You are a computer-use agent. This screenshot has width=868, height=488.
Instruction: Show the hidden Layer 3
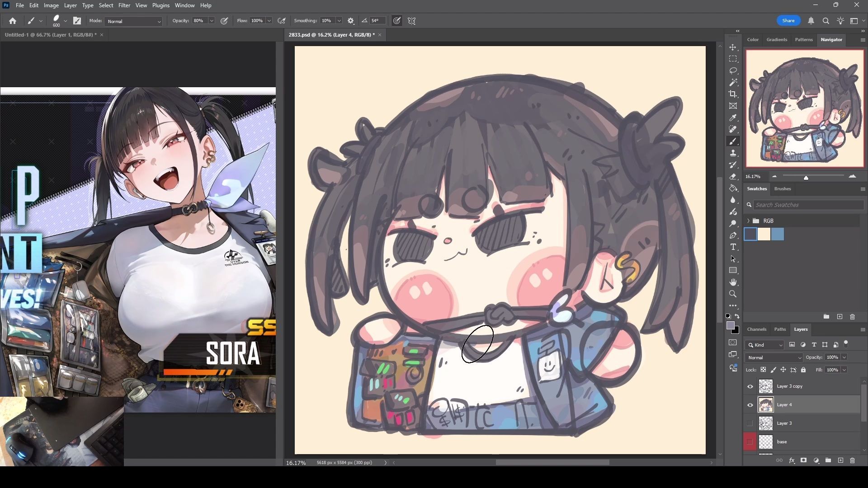click(750, 423)
